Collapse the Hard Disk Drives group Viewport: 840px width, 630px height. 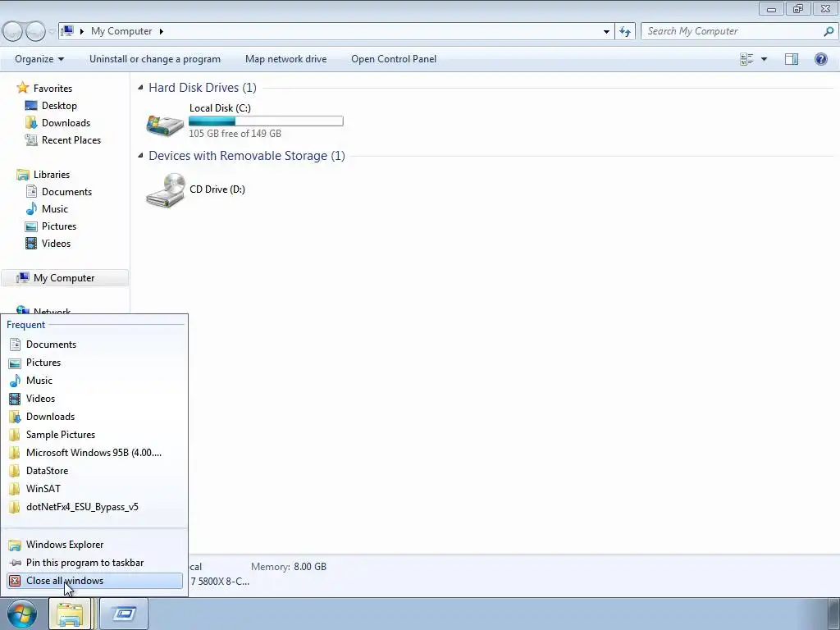point(140,87)
